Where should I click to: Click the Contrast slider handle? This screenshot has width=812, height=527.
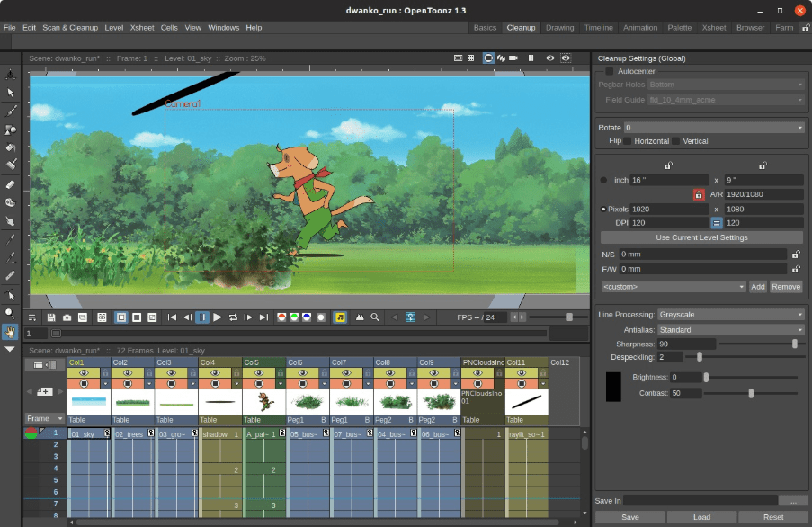751,393
